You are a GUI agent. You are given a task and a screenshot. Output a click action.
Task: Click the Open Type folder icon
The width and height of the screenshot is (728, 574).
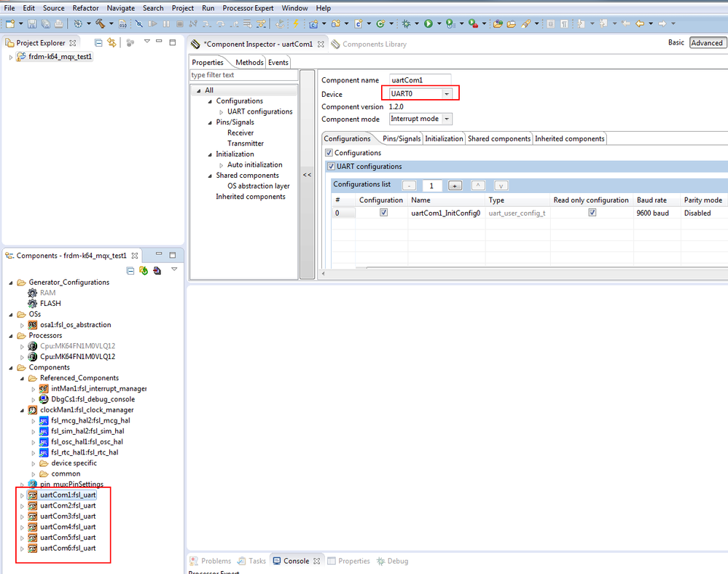pyautogui.click(x=498, y=23)
